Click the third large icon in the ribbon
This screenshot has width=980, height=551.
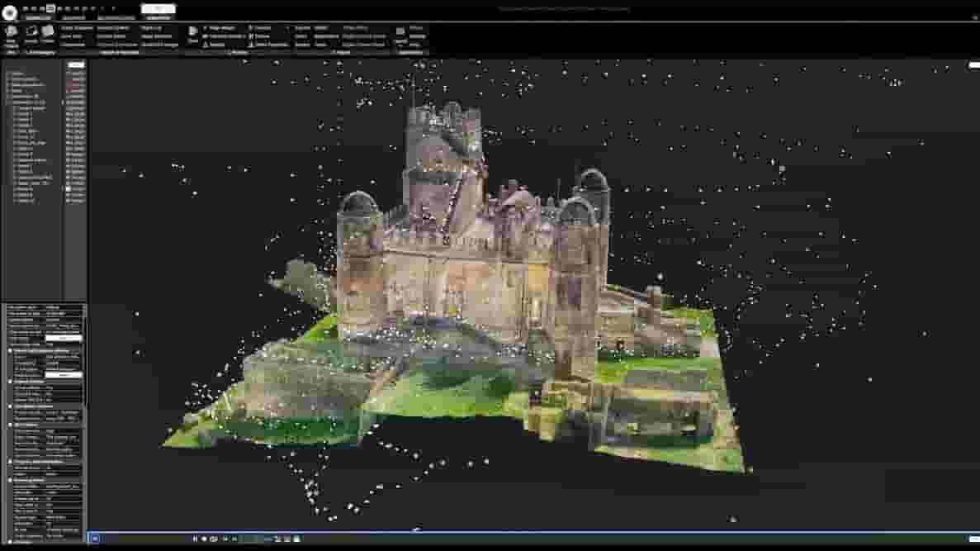[x=48, y=32]
